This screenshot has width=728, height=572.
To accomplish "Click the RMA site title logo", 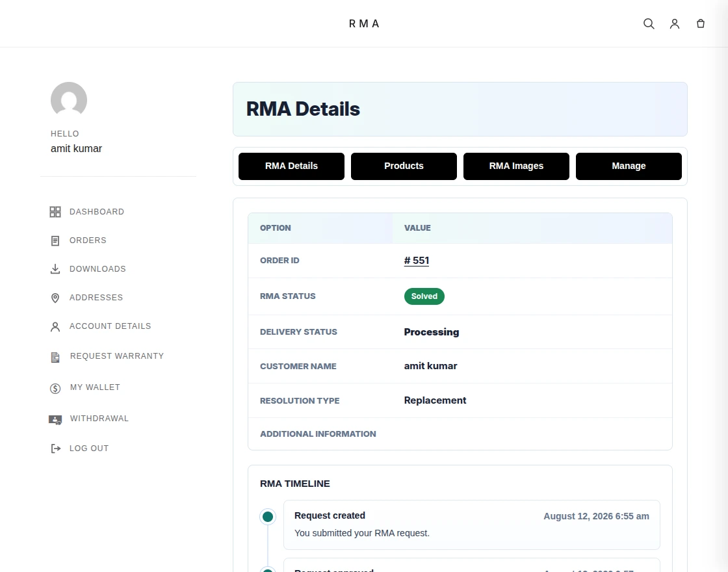I will coord(364,23).
